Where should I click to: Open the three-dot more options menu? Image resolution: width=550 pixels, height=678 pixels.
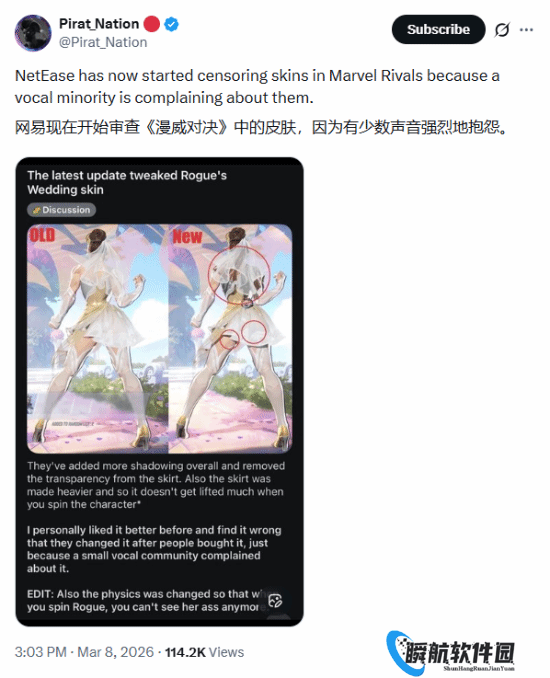coord(526,29)
